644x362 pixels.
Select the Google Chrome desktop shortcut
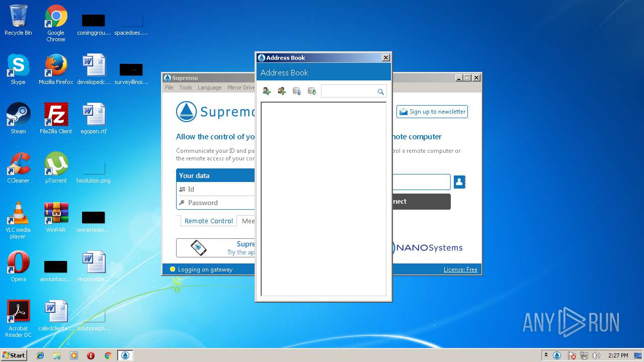pyautogui.click(x=56, y=23)
